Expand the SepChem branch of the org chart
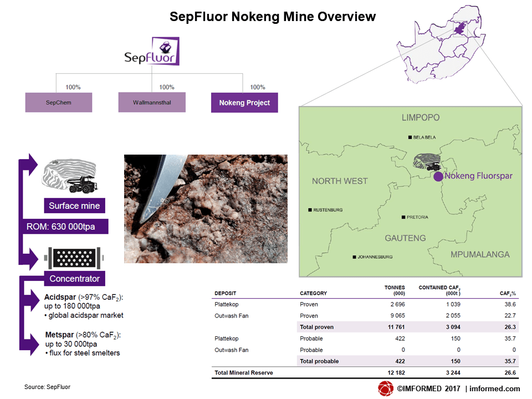Image resolution: width=532 pixels, height=399 pixels. coord(58,103)
